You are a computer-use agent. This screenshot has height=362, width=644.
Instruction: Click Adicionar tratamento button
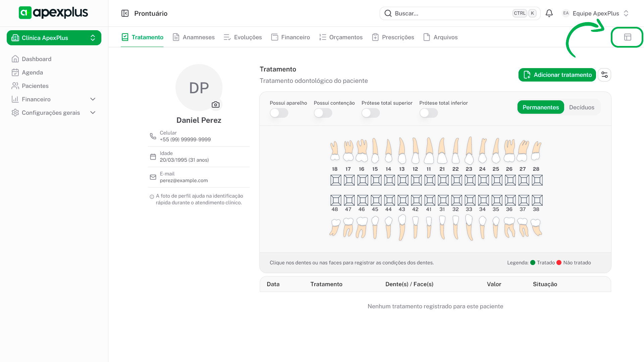[x=557, y=75]
